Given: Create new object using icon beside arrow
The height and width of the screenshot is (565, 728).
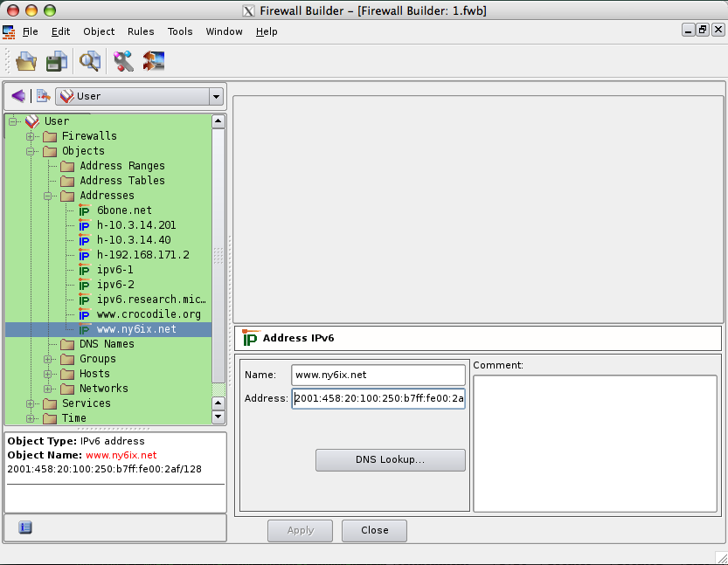Looking at the screenshot, I should pyautogui.click(x=43, y=96).
